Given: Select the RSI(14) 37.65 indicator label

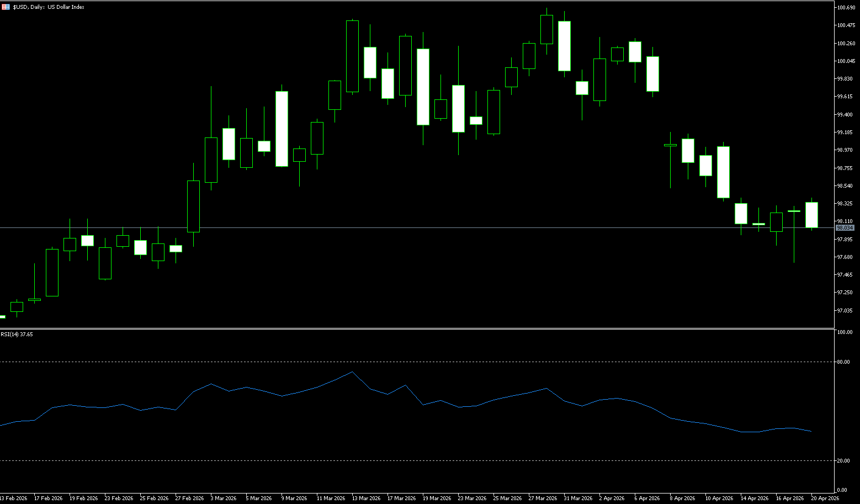Looking at the screenshot, I should [17, 335].
